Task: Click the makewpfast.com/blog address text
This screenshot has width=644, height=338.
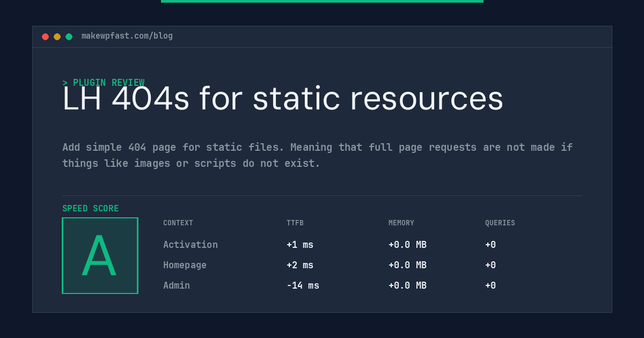Action: pyautogui.click(x=127, y=36)
